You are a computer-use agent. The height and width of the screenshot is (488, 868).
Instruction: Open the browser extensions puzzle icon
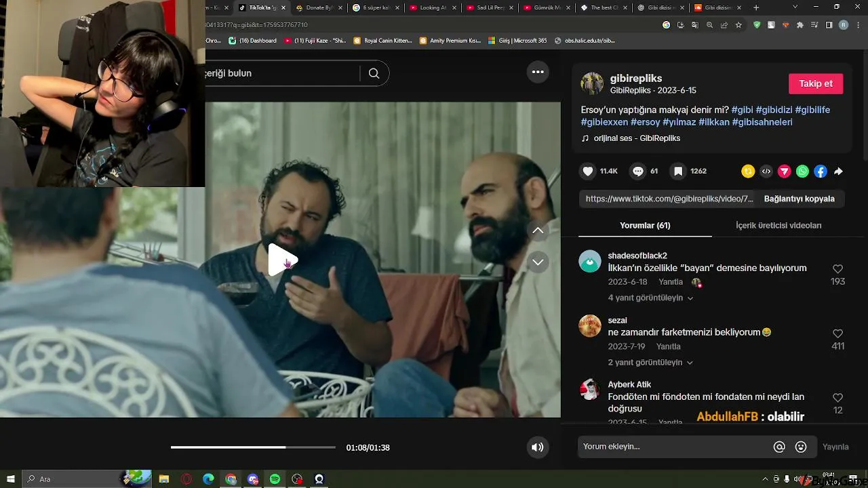pos(800,25)
